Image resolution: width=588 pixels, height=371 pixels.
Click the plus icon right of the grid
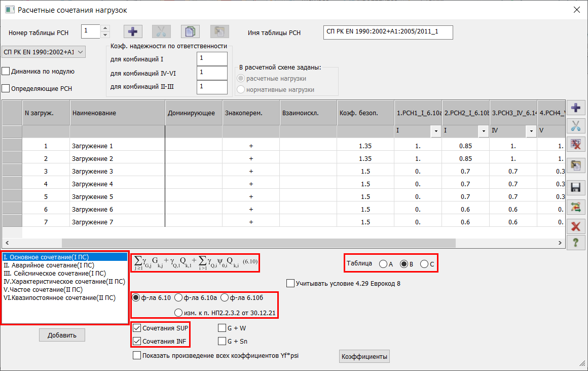(575, 108)
